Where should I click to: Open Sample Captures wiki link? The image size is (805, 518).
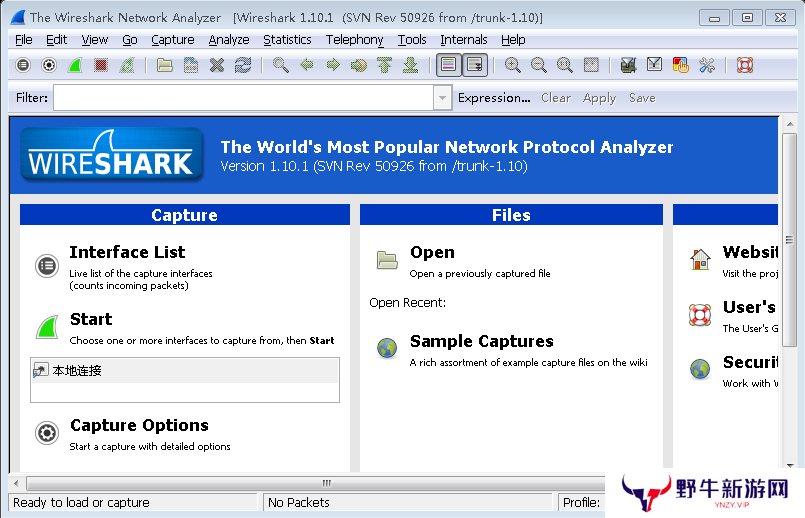click(482, 341)
